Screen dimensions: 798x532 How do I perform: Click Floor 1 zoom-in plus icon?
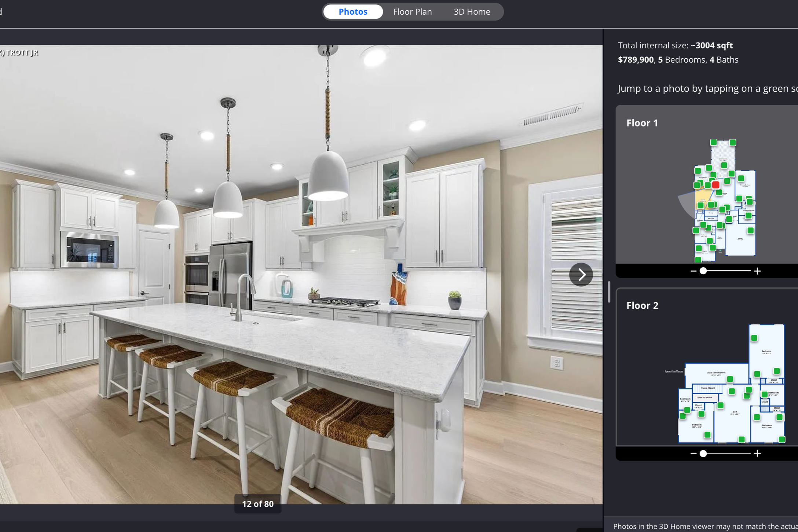click(757, 271)
